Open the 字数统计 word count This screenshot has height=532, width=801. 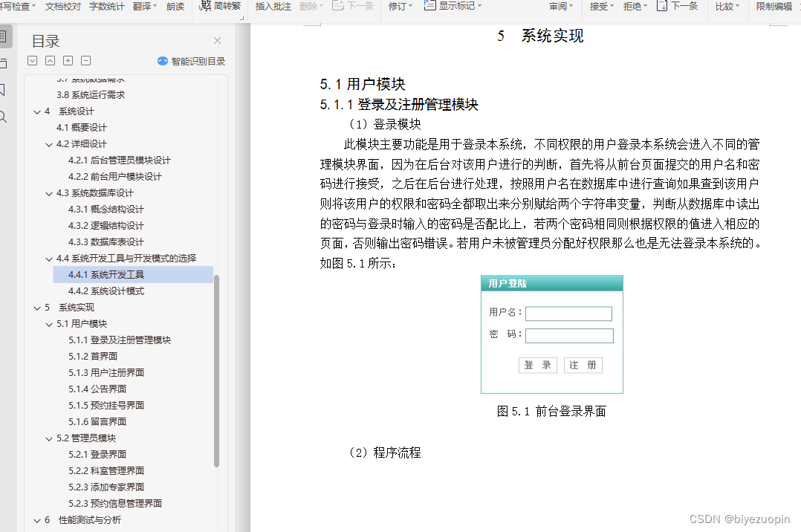106,6
